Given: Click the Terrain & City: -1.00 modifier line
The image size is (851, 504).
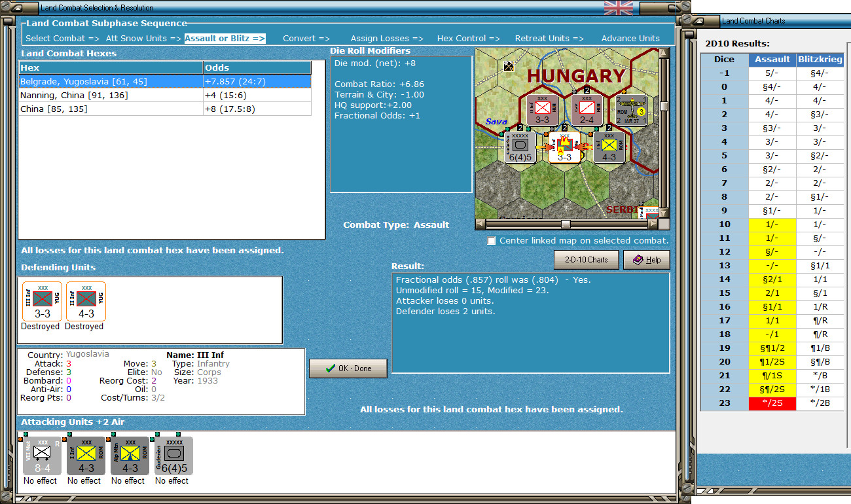Looking at the screenshot, I should coord(379,95).
